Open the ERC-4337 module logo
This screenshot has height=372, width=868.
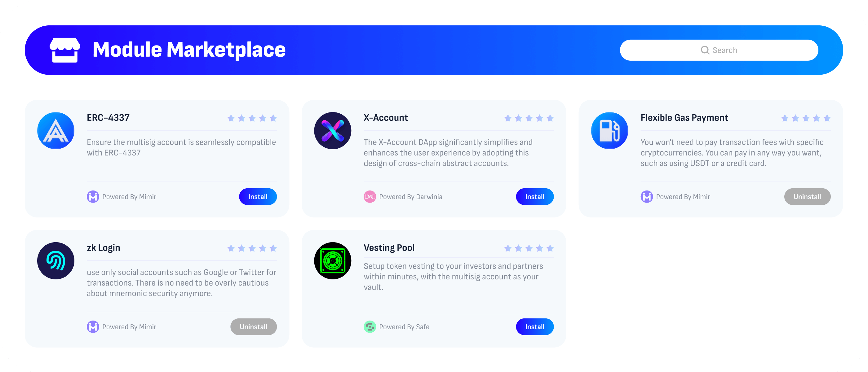55,131
